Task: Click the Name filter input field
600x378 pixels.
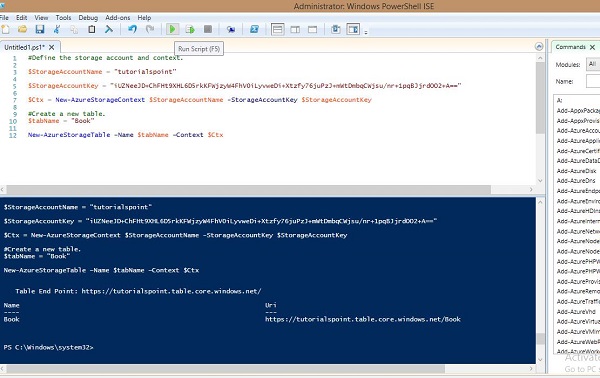Action: pyautogui.click(x=593, y=81)
